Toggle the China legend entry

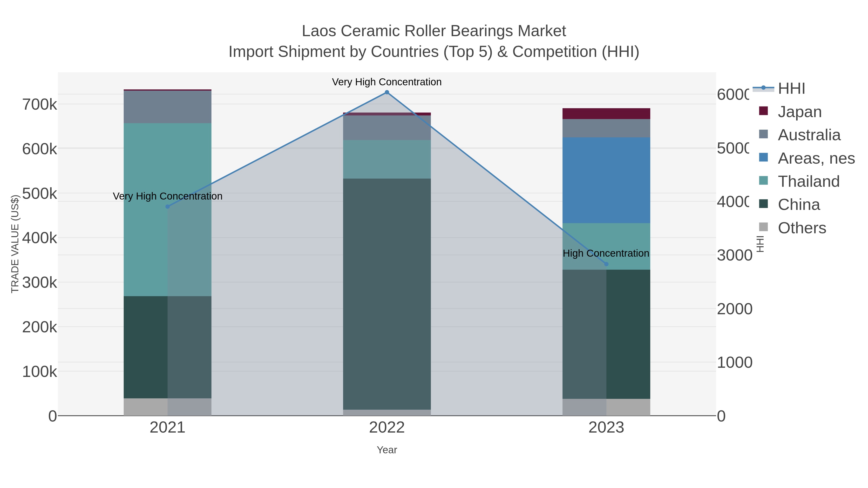[789, 205]
